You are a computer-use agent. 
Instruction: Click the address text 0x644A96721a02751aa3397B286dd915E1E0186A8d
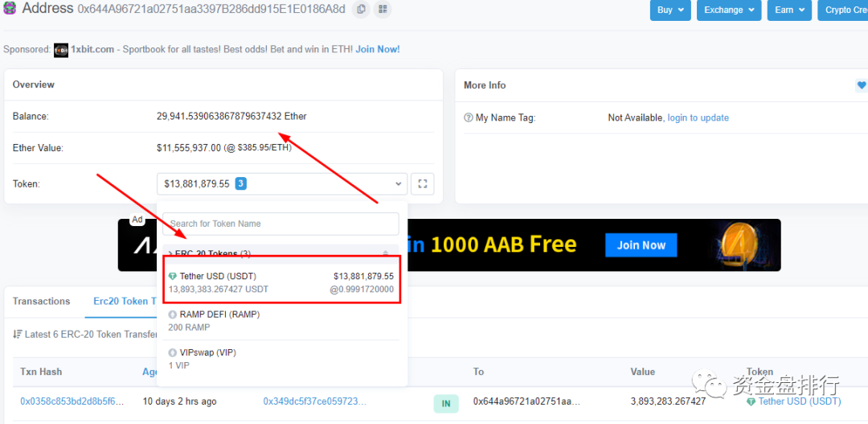point(211,9)
